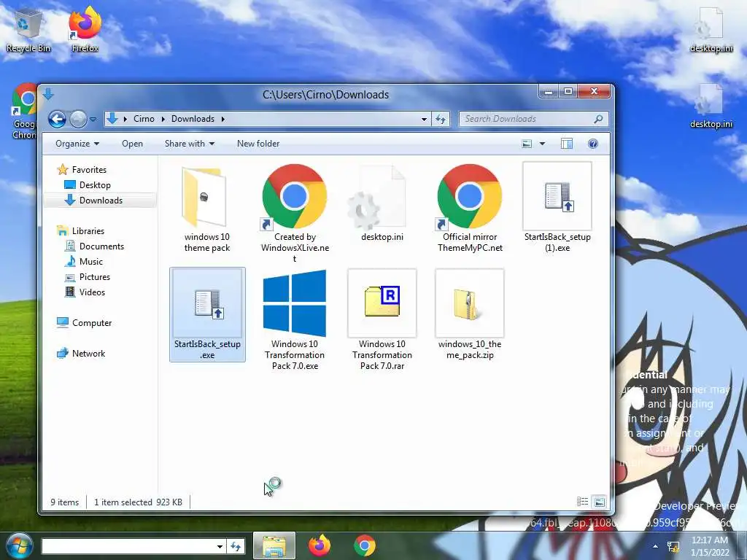Click Downloads in the address breadcrumb
This screenshot has width=747, height=560.
coord(193,119)
